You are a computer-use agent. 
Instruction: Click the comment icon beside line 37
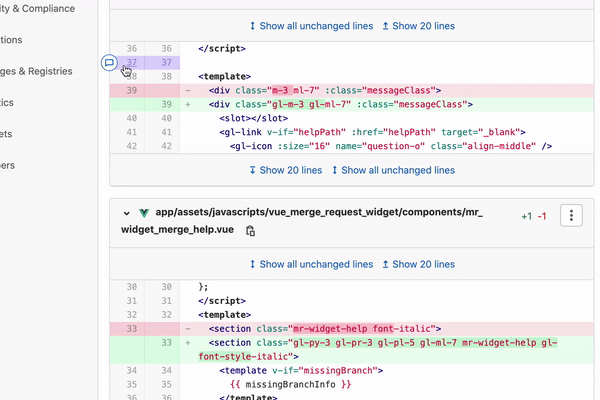pos(109,63)
